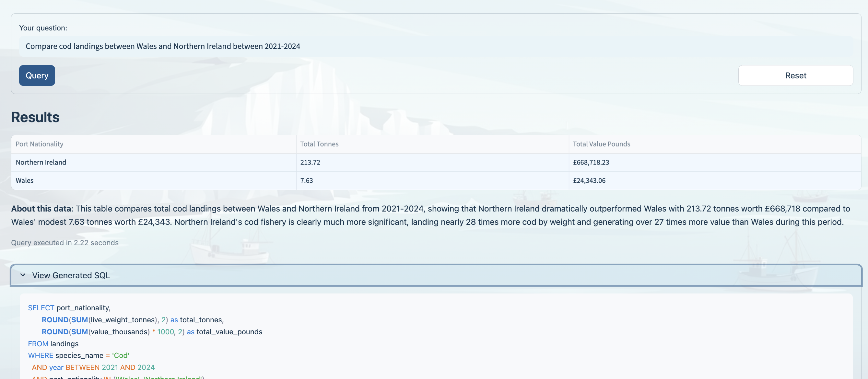Click the 'Cod' string in the SQL

tap(120, 355)
